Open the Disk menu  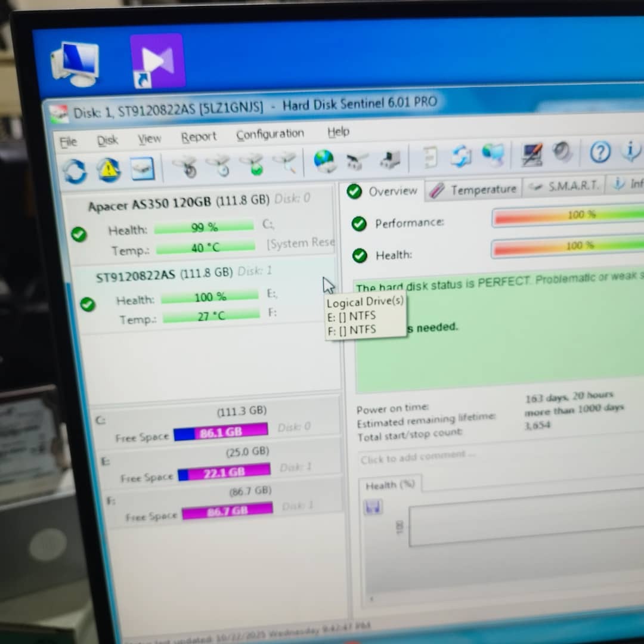pyautogui.click(x=107, y=140)
